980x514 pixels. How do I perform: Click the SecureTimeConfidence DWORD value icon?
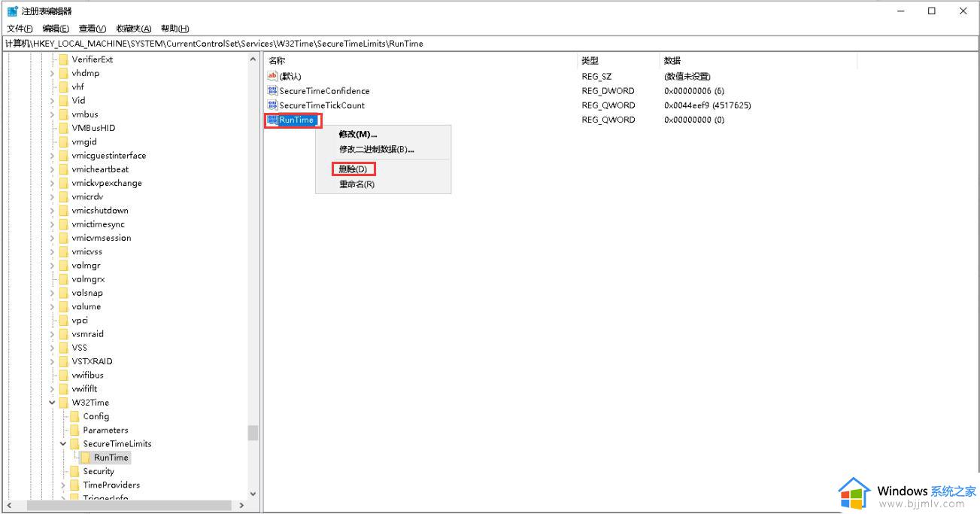pos(272,91)
